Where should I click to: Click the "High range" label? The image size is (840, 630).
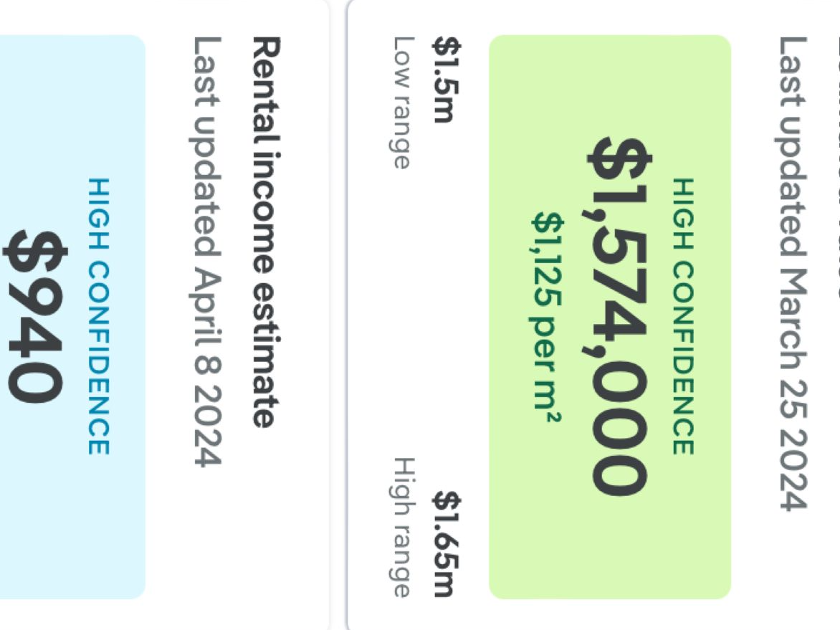pyautogui.click(x=404, y=528)
